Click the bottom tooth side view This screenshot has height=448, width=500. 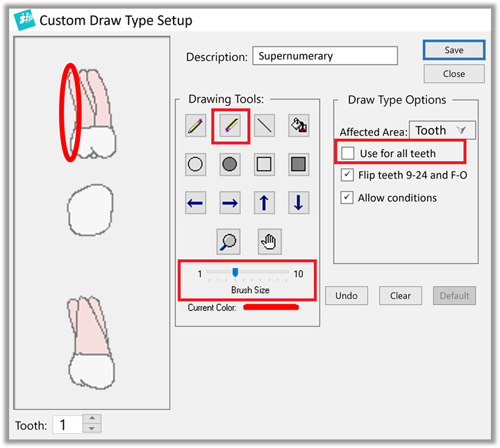pos(91,342)
